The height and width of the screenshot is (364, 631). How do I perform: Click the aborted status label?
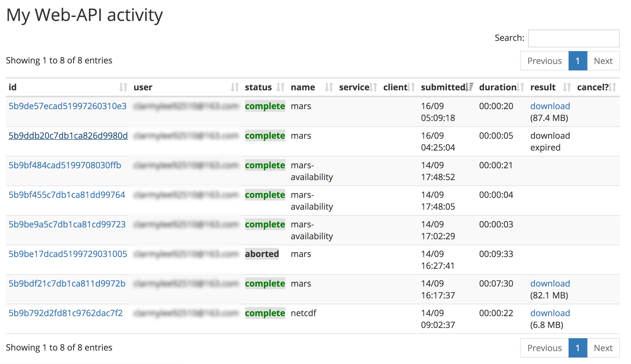[x=262, y=254]
